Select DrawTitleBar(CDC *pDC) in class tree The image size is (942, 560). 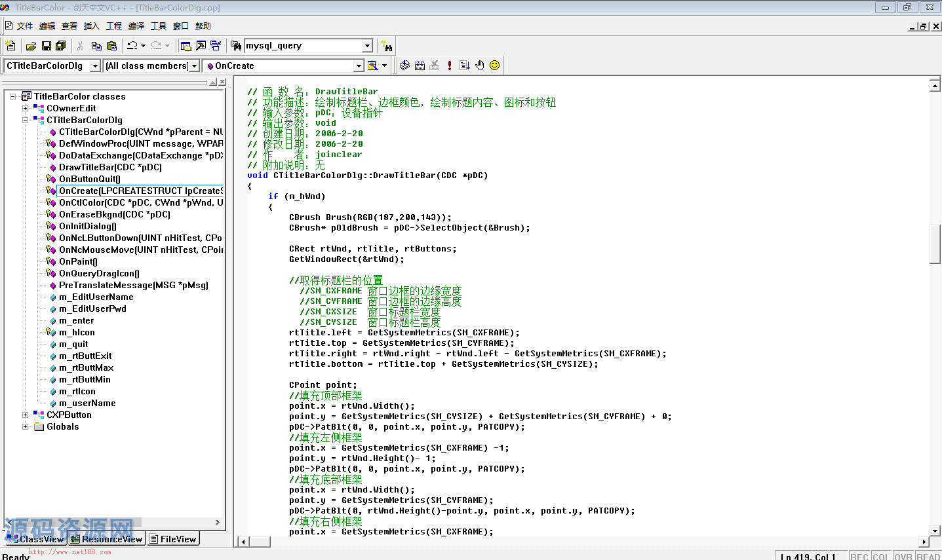coord(110,168)
